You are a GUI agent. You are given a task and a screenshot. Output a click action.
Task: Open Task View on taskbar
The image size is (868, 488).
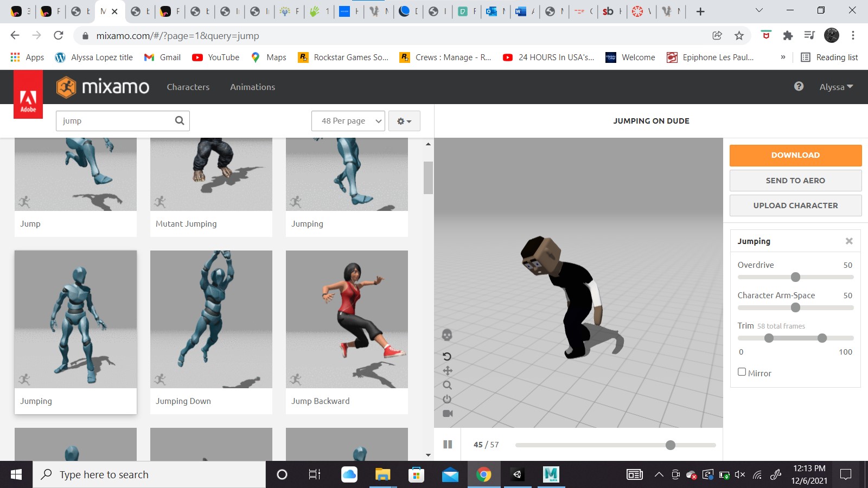[314, 475]
